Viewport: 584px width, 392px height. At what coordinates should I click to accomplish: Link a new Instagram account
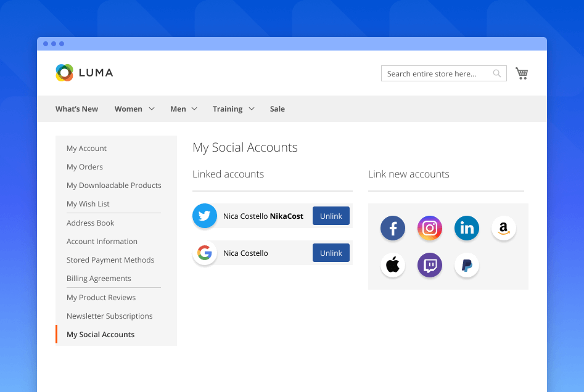click(429, 228)
